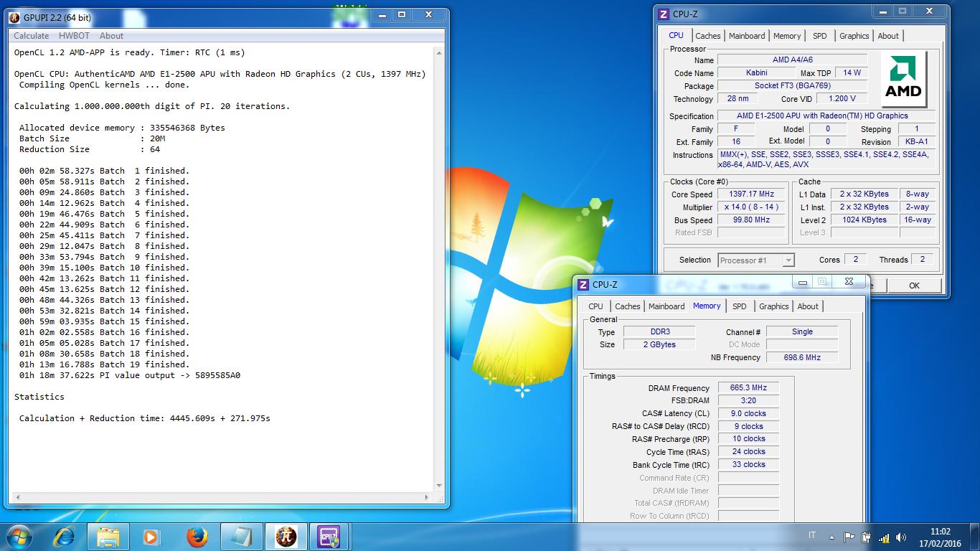Open About tab in lower CPU-Z window
Viewport: 980px width, 551px height.
click(x=808, y=306)
